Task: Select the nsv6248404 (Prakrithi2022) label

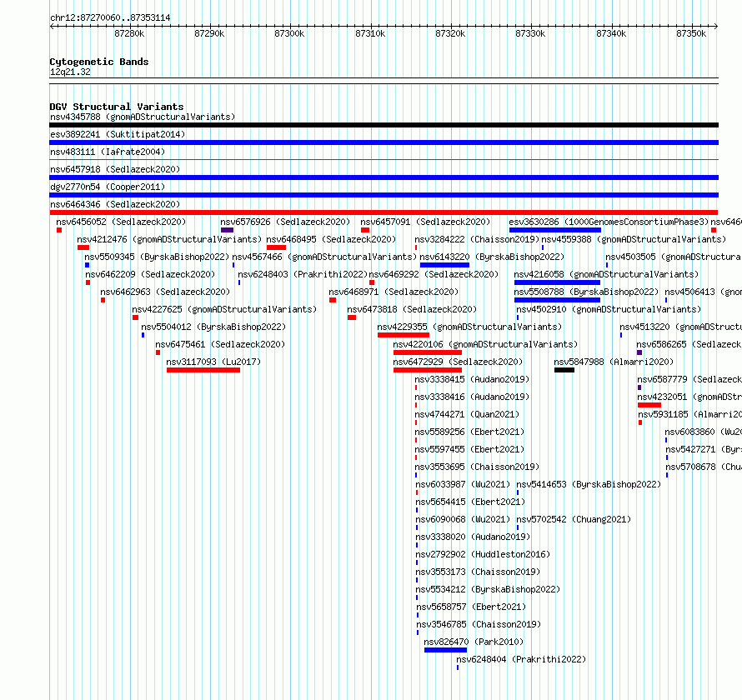Action: tap(521, 659)
